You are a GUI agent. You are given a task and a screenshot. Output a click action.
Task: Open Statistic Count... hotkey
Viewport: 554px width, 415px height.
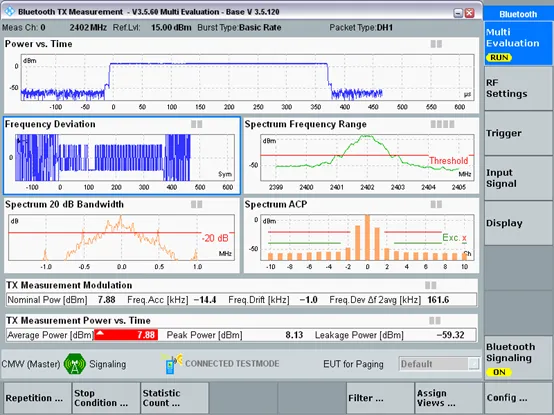pos(174,398)
